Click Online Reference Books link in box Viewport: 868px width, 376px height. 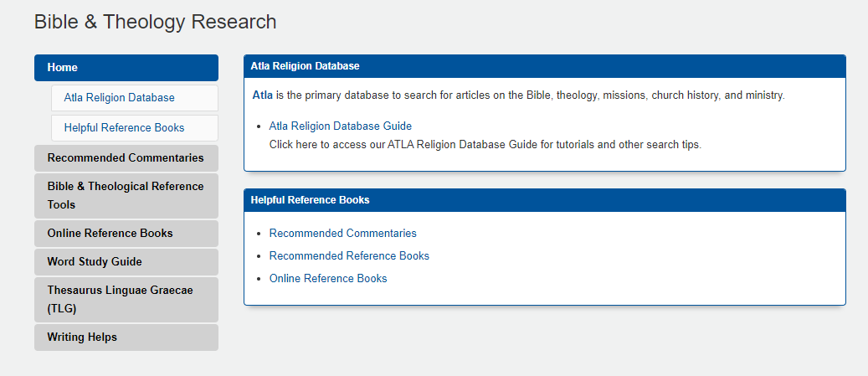coord(328,279)
